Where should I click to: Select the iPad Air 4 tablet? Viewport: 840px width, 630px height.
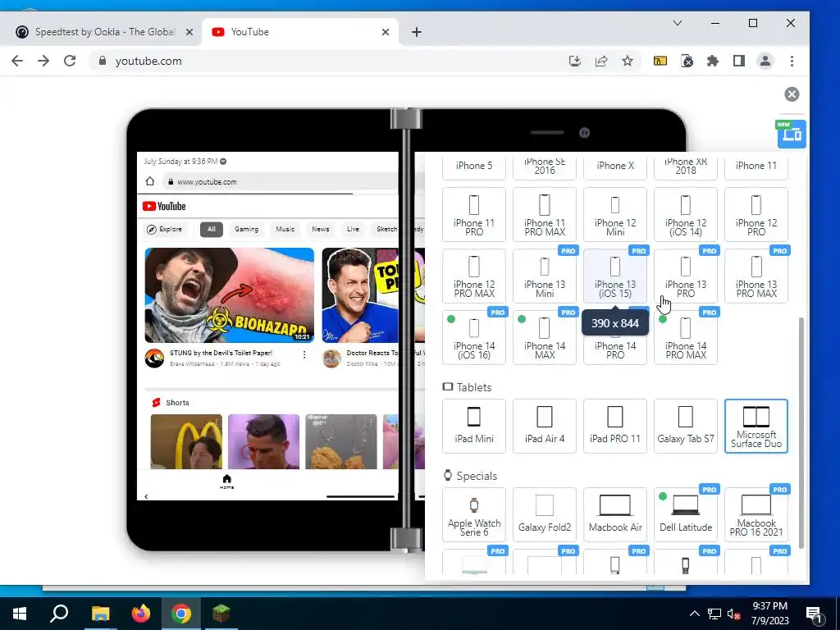point(545,426)
